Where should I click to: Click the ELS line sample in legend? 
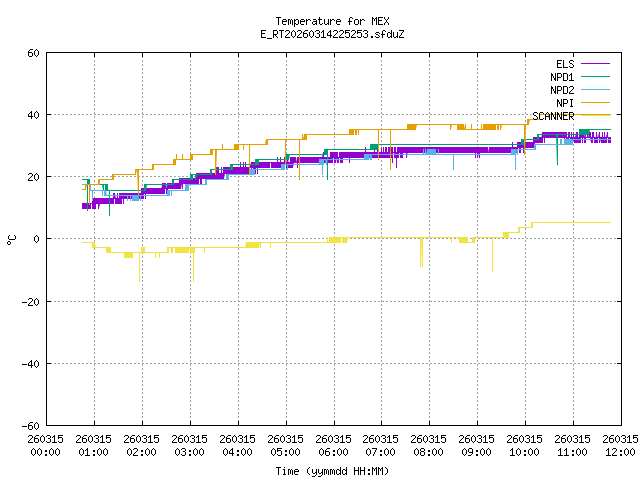tap(594, 64)
